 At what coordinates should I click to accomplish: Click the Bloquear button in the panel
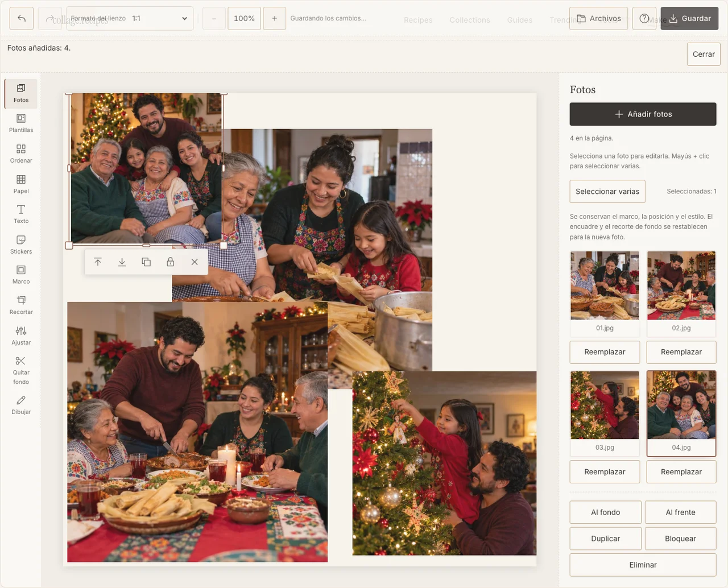pyautogui.click(x=681, y=539)
